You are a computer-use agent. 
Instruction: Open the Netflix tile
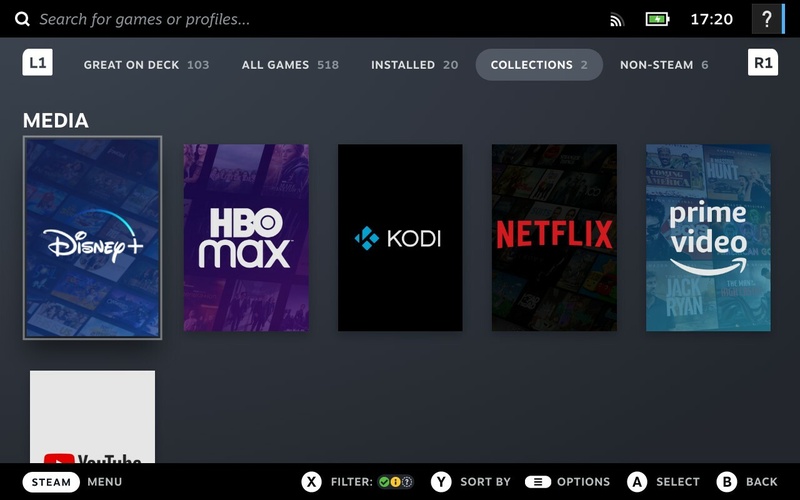pos(554,238)
